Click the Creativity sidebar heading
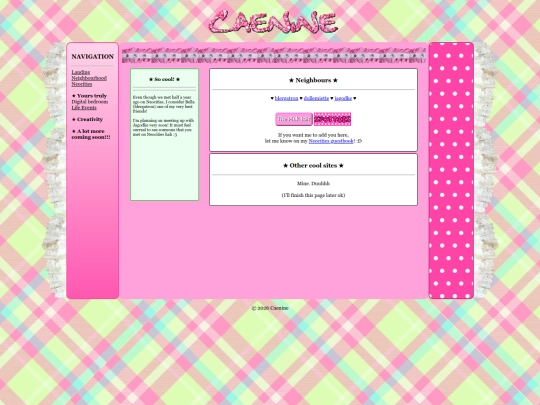540x405 pixels. point(87,119)
